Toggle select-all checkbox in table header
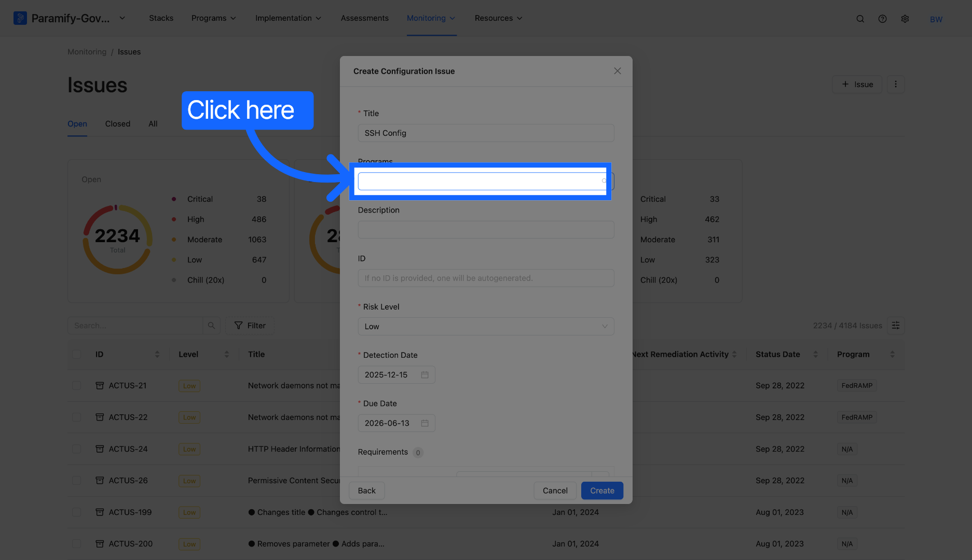Image resolution: width=972 pixels, height=560 pixels. coord(77,354)
